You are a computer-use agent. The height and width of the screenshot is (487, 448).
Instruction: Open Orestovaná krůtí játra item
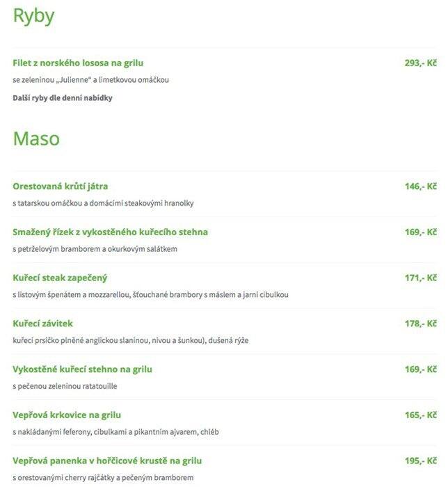coord(61,186)
